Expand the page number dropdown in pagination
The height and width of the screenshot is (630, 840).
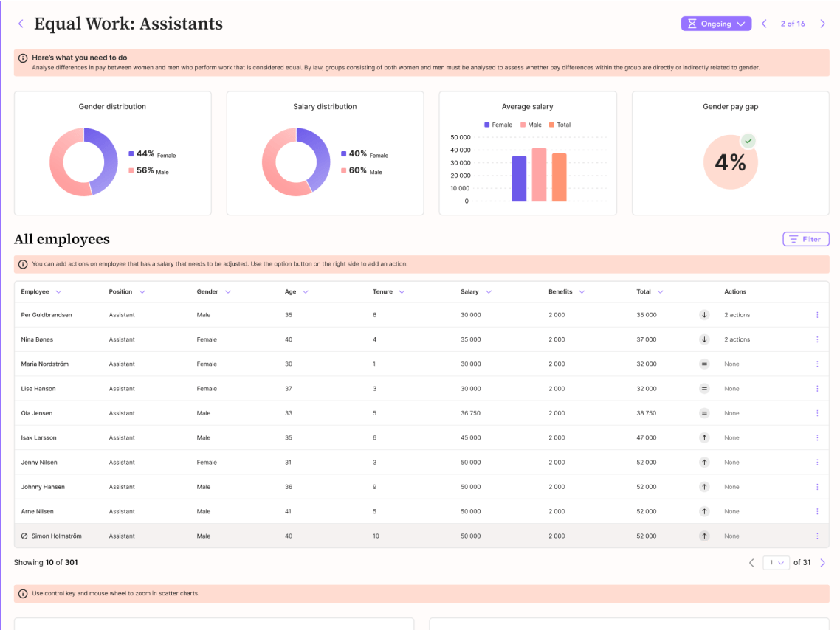pyautogui.click(x=776, y=563)
